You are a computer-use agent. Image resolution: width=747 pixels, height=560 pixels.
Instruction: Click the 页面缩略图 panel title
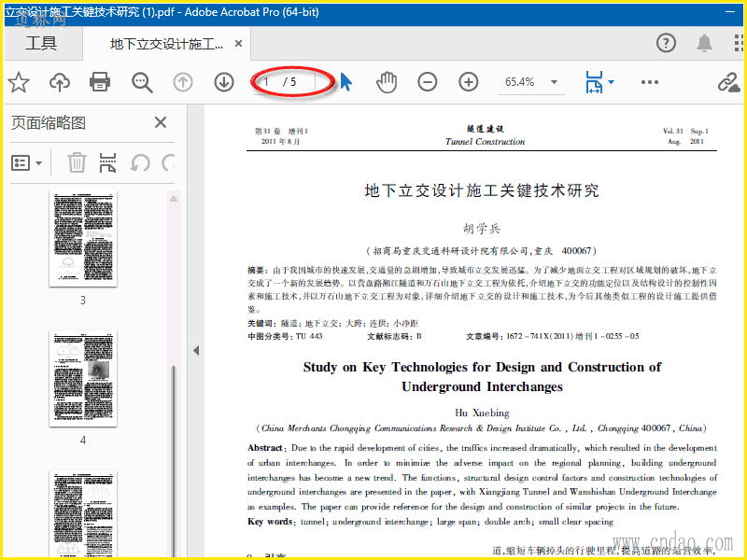click(x=49, y=123)
